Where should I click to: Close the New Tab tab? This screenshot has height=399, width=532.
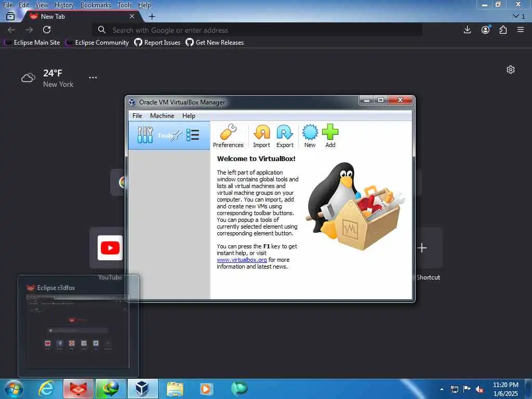[x=132, y=16]
